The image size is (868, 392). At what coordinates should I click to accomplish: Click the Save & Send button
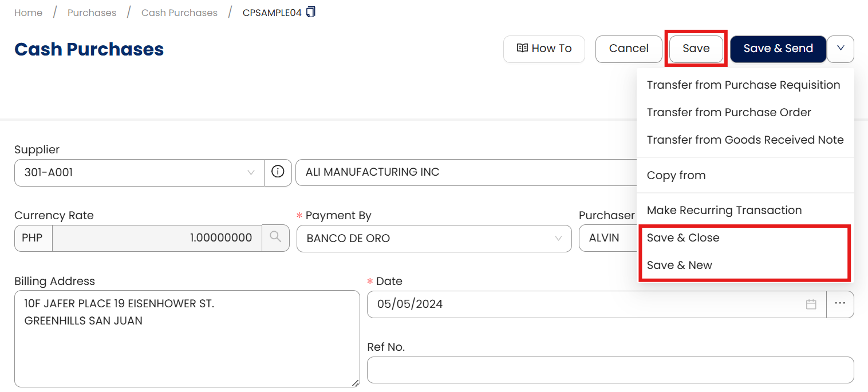click(x=778, y=49)
